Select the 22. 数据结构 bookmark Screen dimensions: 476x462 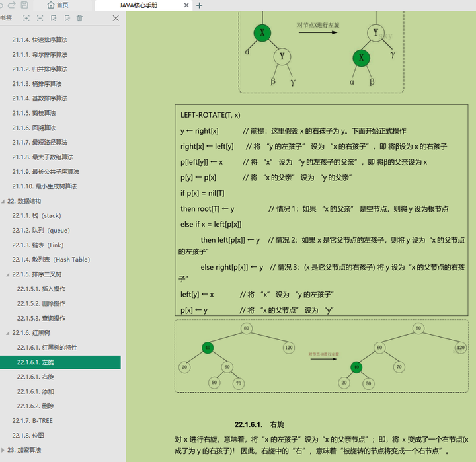[x=24, y=201]
